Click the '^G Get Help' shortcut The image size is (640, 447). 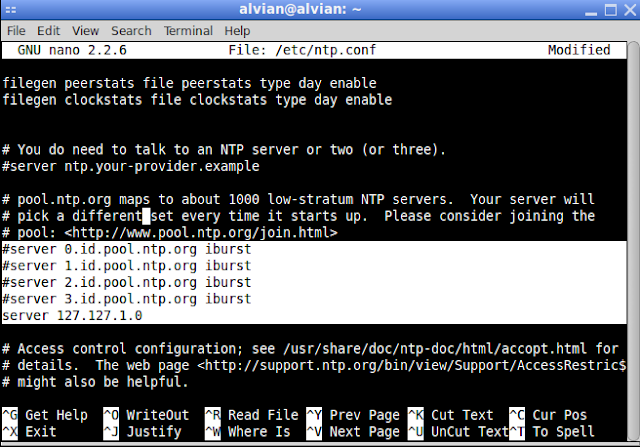tap(45, 415)
